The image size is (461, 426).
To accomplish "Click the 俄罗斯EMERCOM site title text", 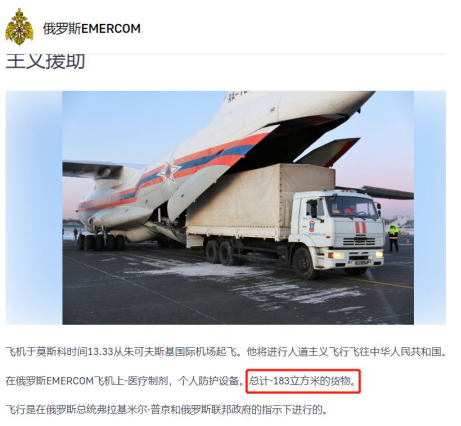I will coord(92,29).
